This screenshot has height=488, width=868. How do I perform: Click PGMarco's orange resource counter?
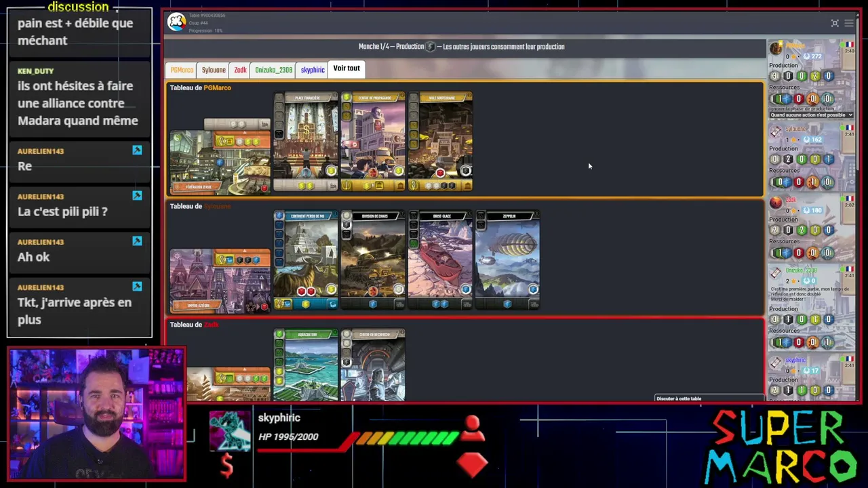pyautogui.click(x=812, y=99)
